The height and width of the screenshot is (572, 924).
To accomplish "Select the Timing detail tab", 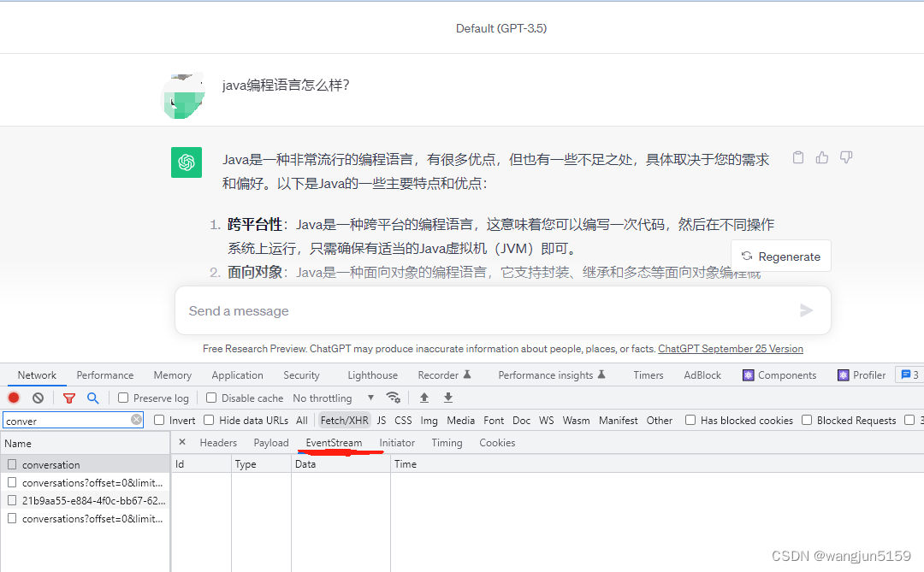I will tap(447, 442).
